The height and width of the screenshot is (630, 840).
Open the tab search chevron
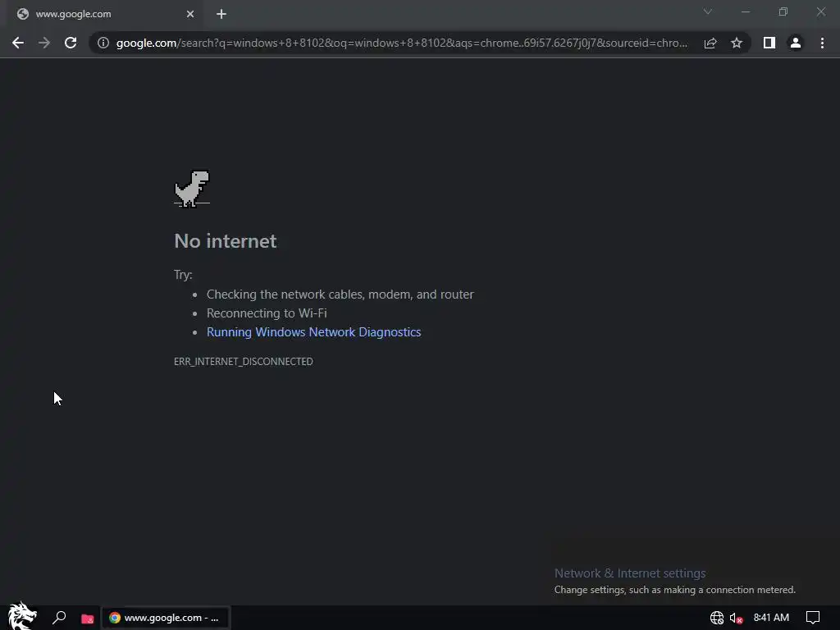pos(708,11)
